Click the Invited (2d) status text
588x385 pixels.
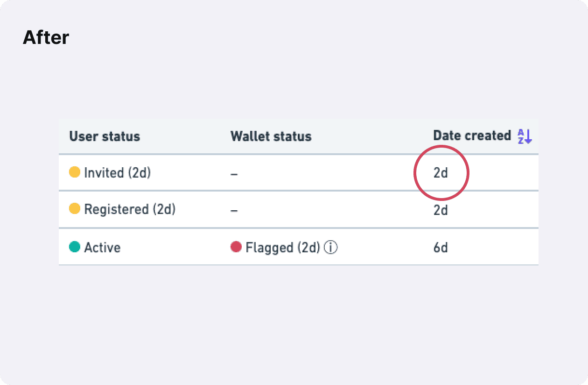118,173
